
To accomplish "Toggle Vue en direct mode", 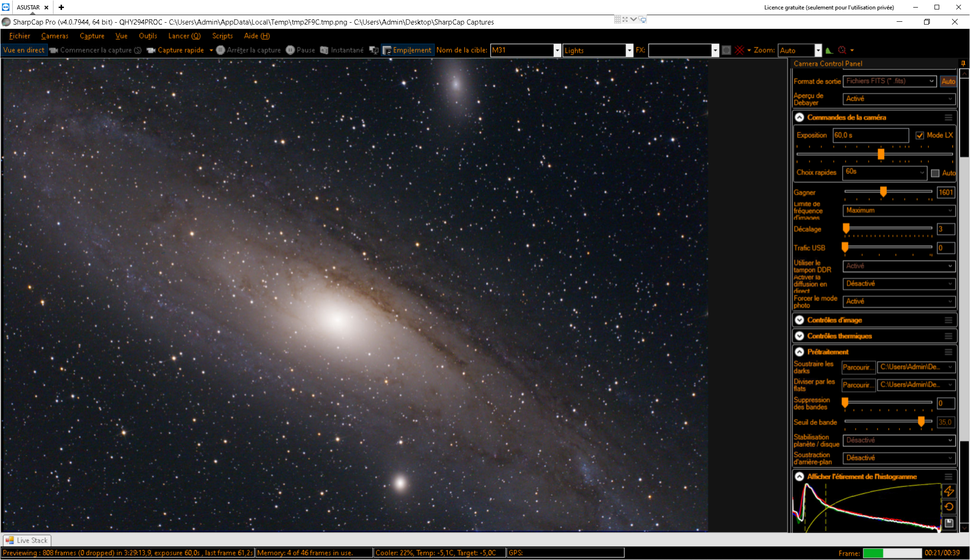I will point(24,50).
